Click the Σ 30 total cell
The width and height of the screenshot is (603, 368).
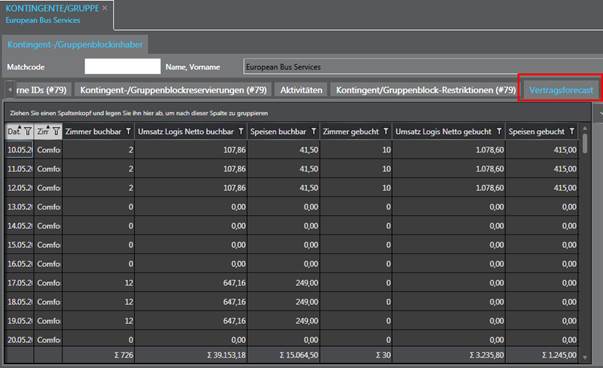(x=356, y=355)
